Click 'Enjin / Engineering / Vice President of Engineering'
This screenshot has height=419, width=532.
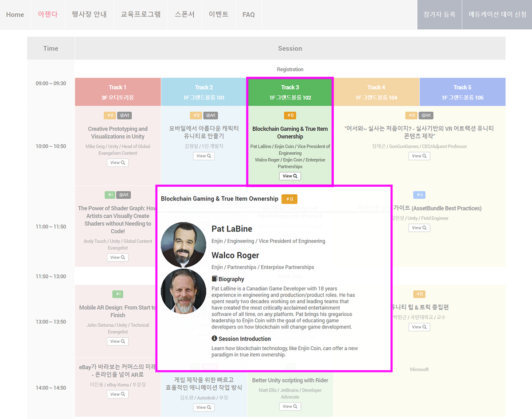tap(268, 241)
